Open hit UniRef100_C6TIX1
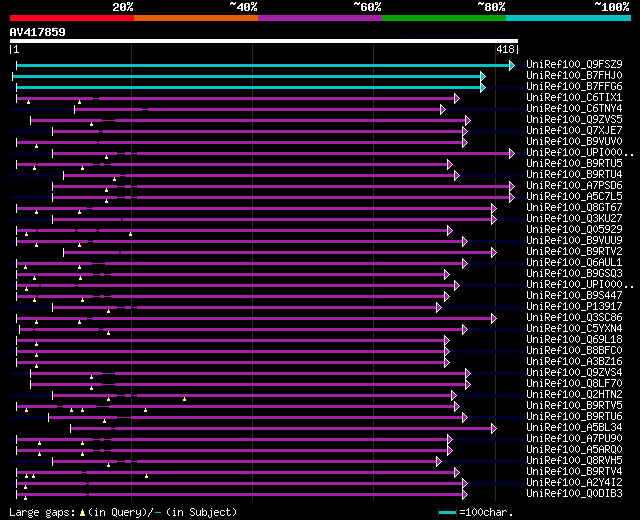Image resolution: width=640 pixels, height=520 pixels. (x=574, y=97)
